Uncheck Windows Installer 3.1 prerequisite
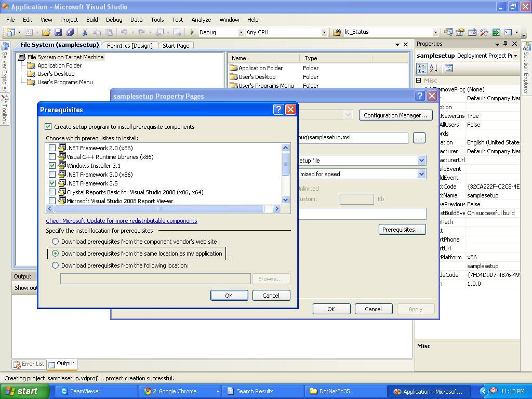Screen dimensions: 532x399 (52, 166)
